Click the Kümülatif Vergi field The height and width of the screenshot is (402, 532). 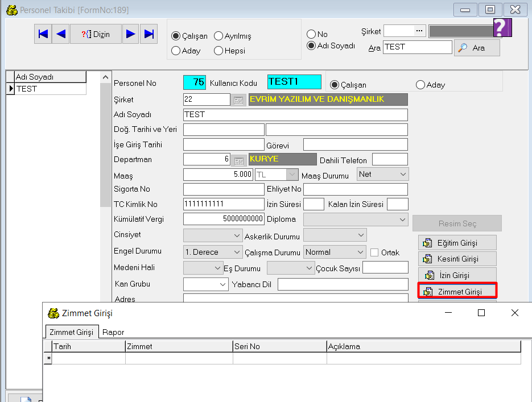tap(224, 219)
